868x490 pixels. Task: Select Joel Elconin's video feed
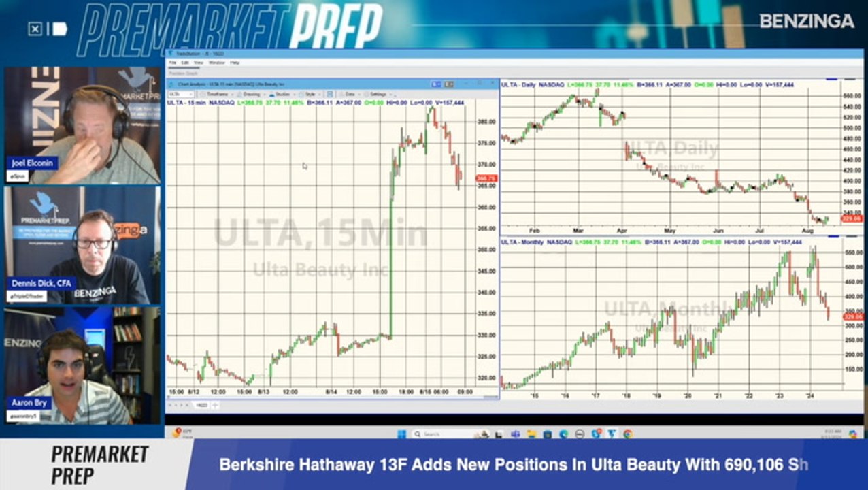[83, 126]
